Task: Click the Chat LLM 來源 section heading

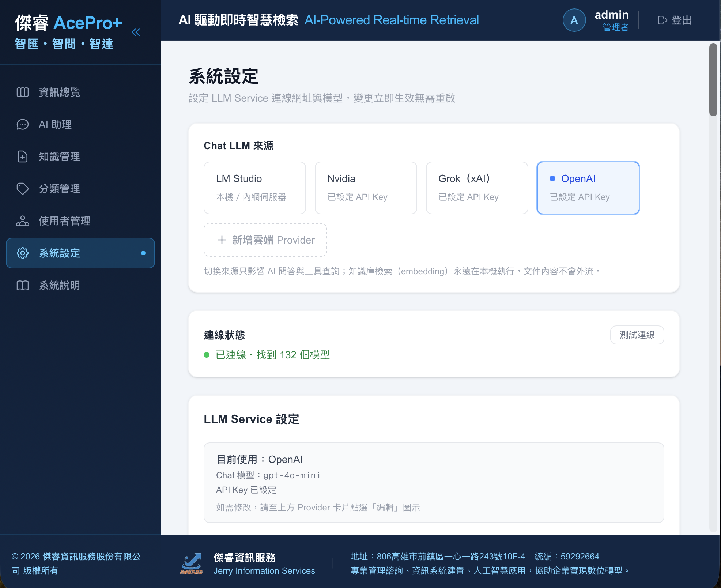Action: (239, 146)
